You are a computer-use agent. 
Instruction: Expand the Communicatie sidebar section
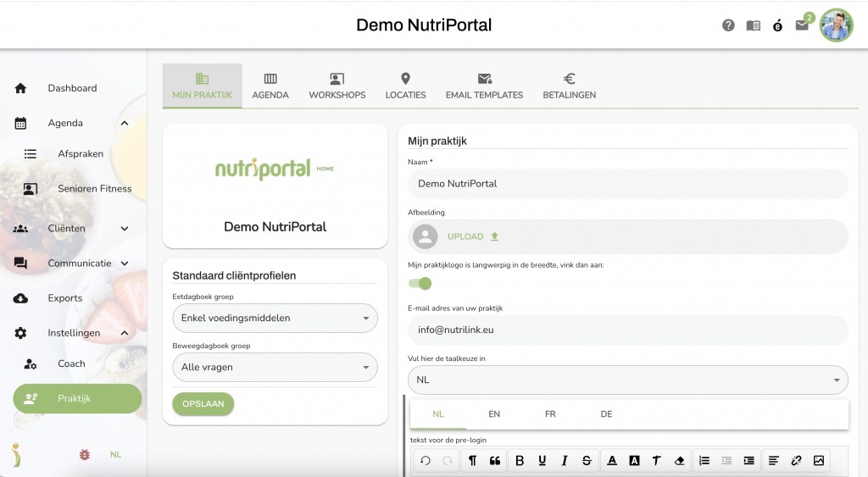125,263
